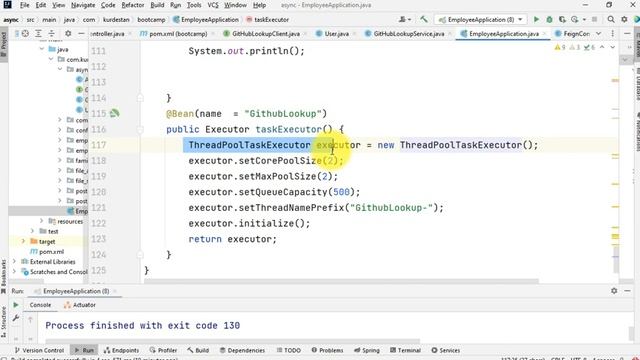
Task: Open the Profiler tool window
Action: (163, 350)
